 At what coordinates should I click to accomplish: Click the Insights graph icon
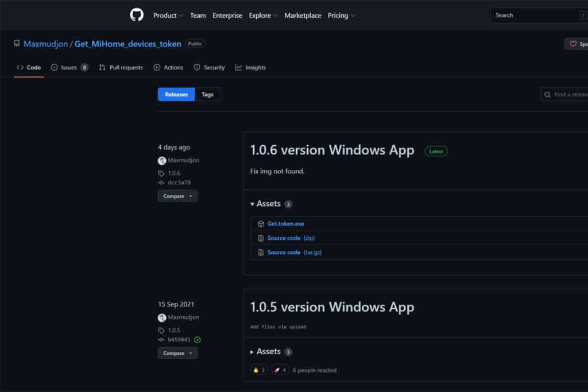pos(238,68)
